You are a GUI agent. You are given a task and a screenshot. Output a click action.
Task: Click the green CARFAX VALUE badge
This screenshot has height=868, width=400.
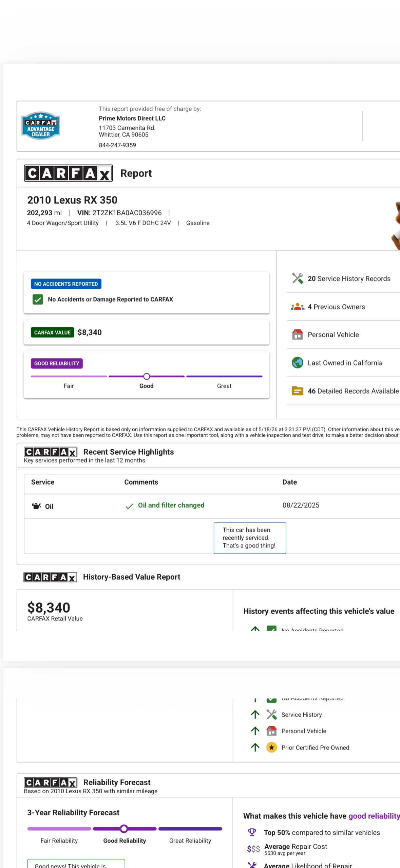click(x=52, y=332)
